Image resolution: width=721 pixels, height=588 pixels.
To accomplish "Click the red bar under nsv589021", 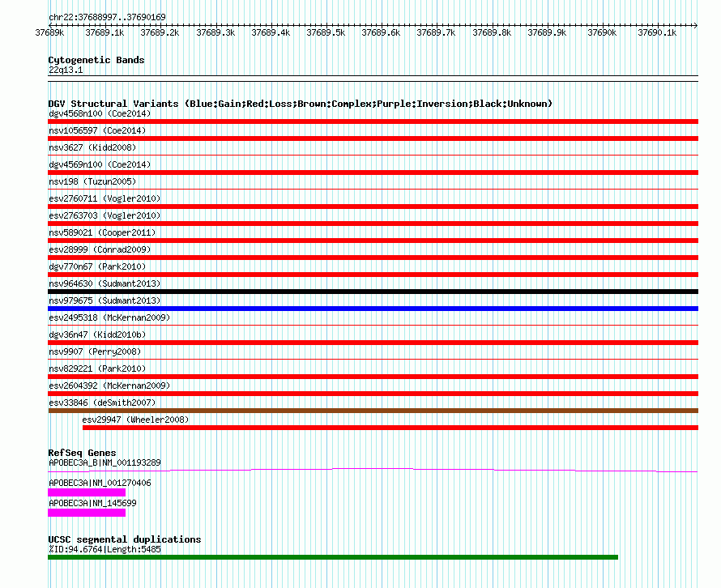I will pyautogui.click(x=373, y=241).
